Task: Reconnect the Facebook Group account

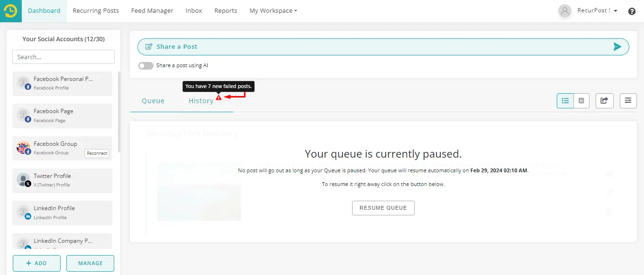Action: pos(97,153)
